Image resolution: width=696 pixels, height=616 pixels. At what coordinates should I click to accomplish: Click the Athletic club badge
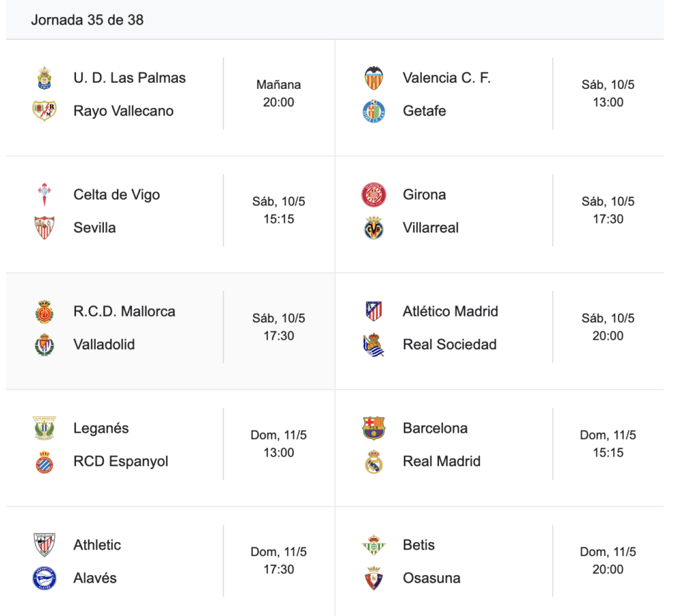point(44,545)
